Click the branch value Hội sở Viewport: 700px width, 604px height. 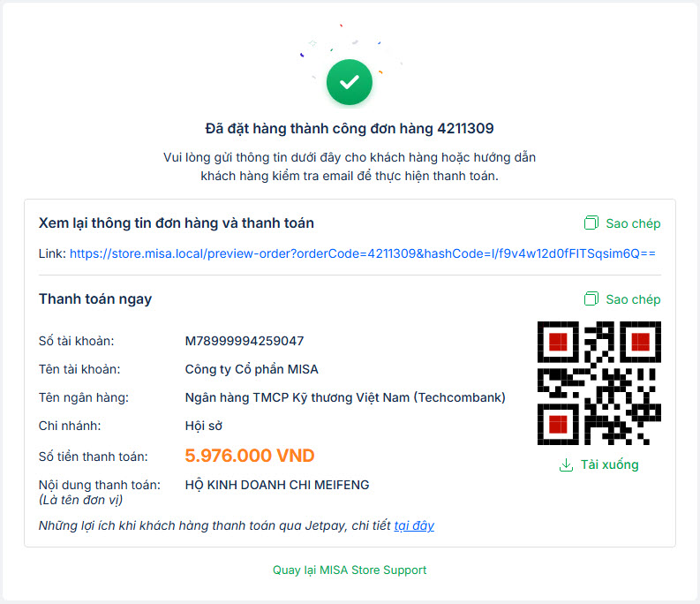pyautogui.click(x=203, y=426)
